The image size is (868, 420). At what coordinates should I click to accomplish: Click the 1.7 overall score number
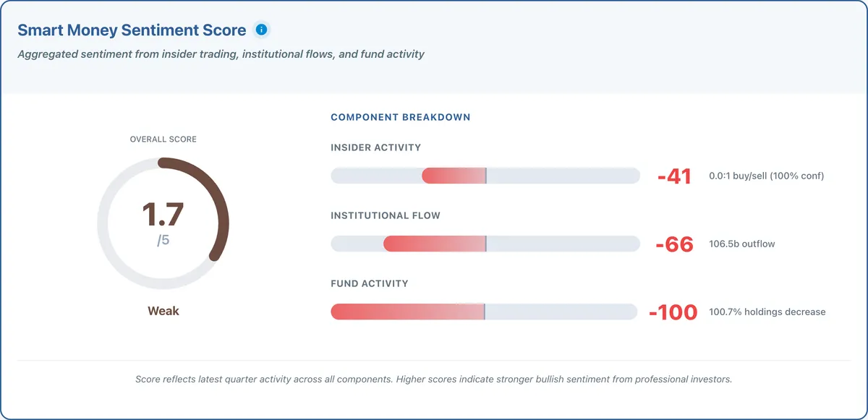[163, 215]
